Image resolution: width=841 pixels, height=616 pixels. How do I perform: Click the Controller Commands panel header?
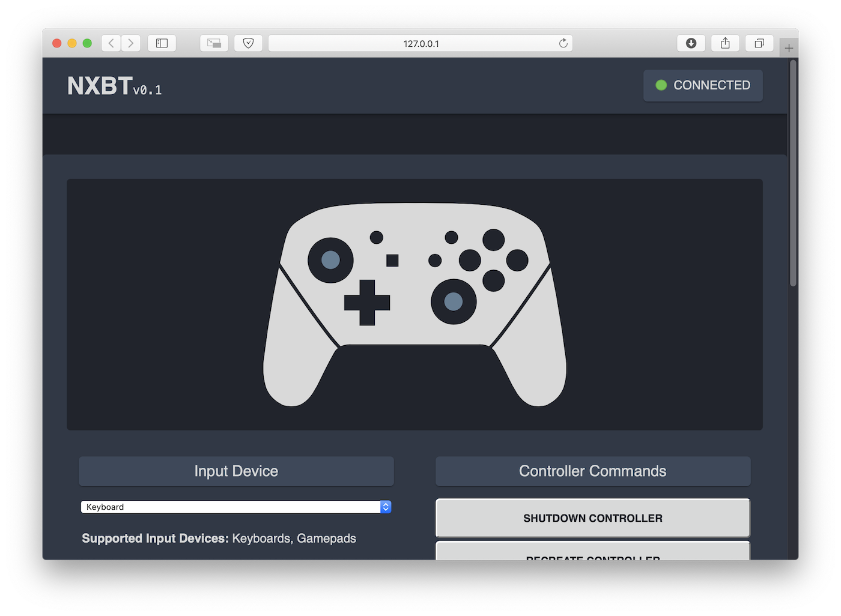[x=592, y=471]
